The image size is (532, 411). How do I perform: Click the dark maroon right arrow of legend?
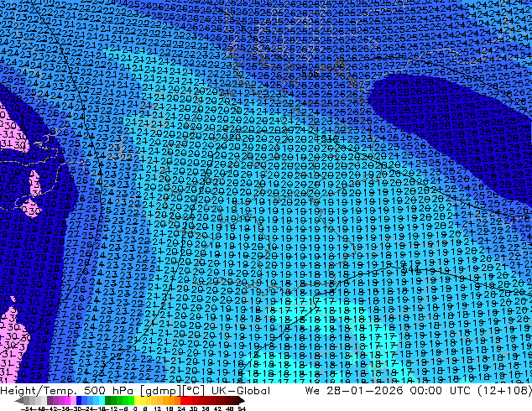click(x=242, y=401)
